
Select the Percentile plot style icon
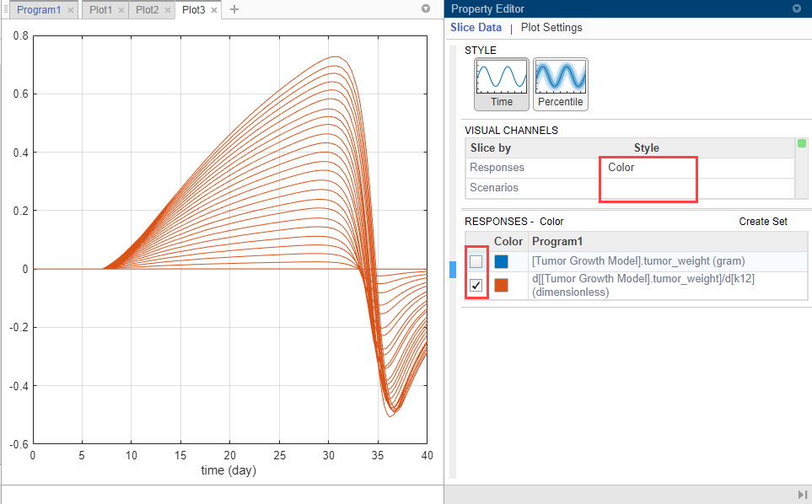tap(561, 83)
